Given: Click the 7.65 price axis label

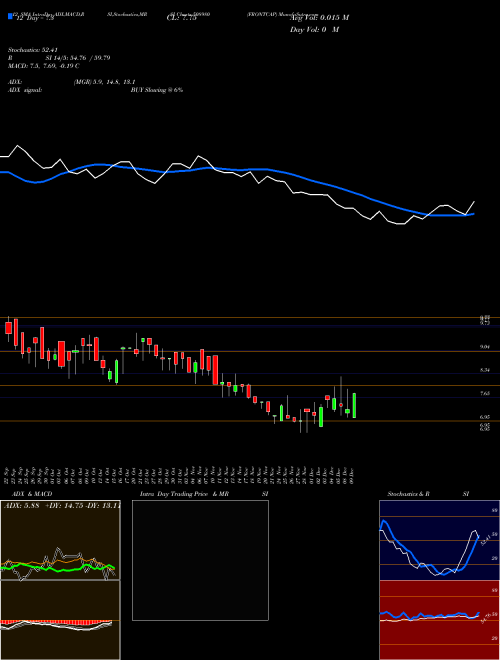Looking at the screenshot, I should point(485,394).
